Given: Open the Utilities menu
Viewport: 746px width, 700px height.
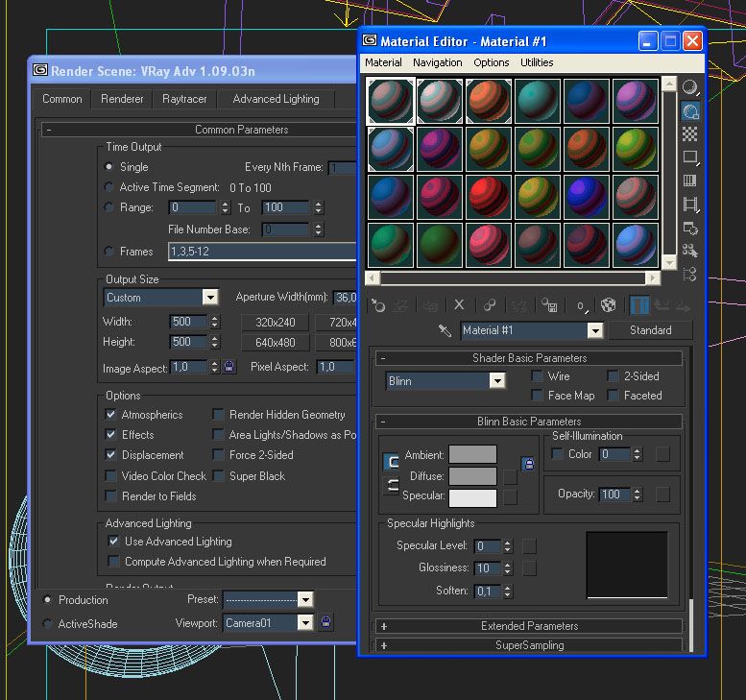Looking at the screenshot, I should tap(537, 62).
